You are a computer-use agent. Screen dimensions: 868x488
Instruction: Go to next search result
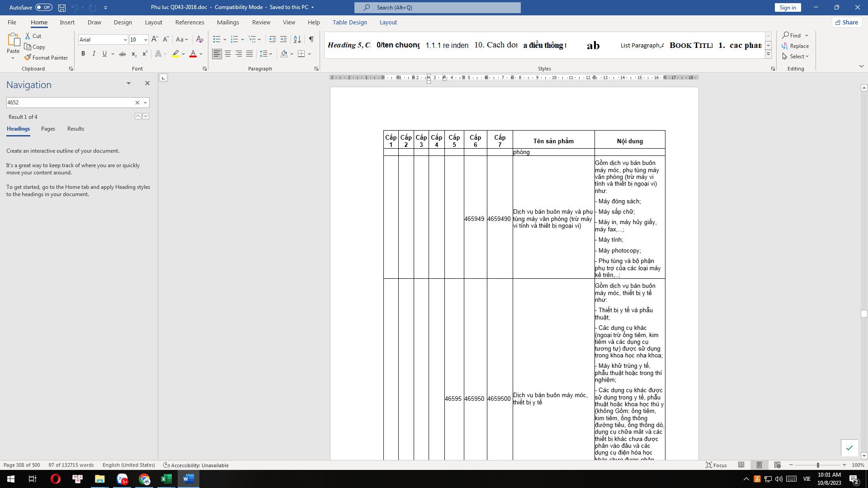pos(146,116)
